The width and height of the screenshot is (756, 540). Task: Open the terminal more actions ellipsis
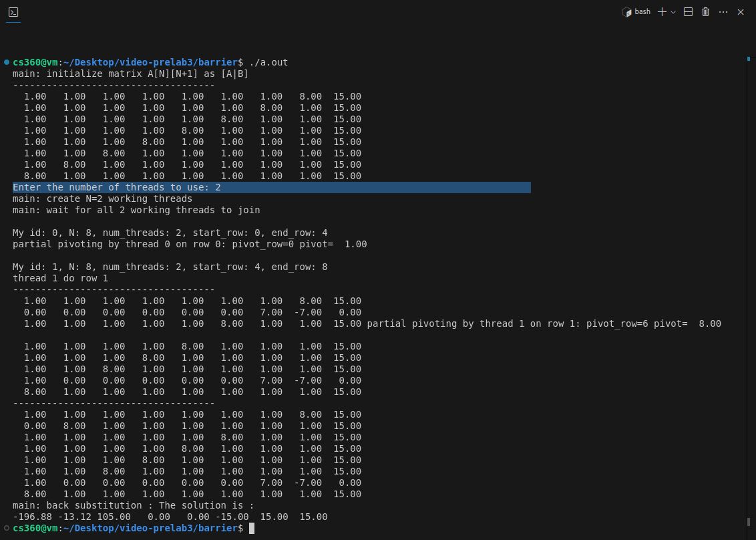[x=723, y=12]
